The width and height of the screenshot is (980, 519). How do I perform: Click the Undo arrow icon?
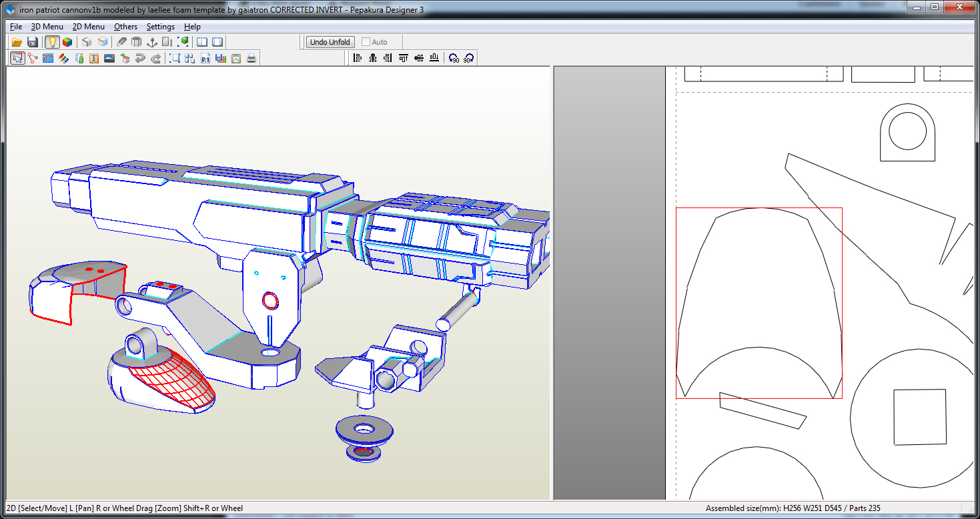pyautogui.click(x=140, y=59)
